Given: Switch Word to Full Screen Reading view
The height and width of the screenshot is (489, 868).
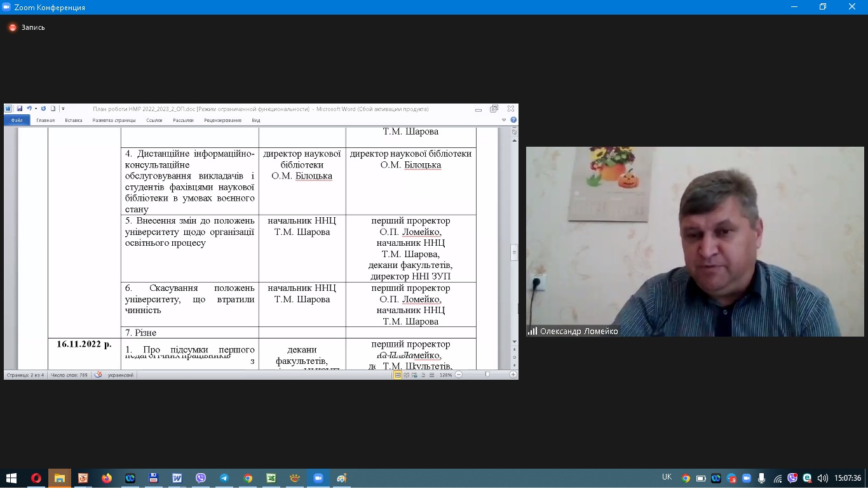Looking at the screenshot, I should 406,375.
